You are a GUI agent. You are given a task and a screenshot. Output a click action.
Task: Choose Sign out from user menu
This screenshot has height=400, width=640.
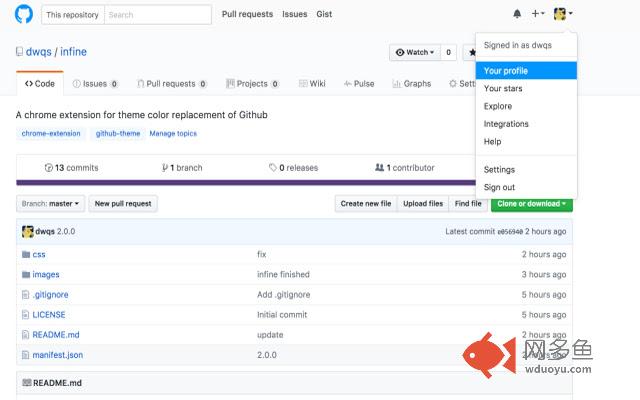pos(526,187)
